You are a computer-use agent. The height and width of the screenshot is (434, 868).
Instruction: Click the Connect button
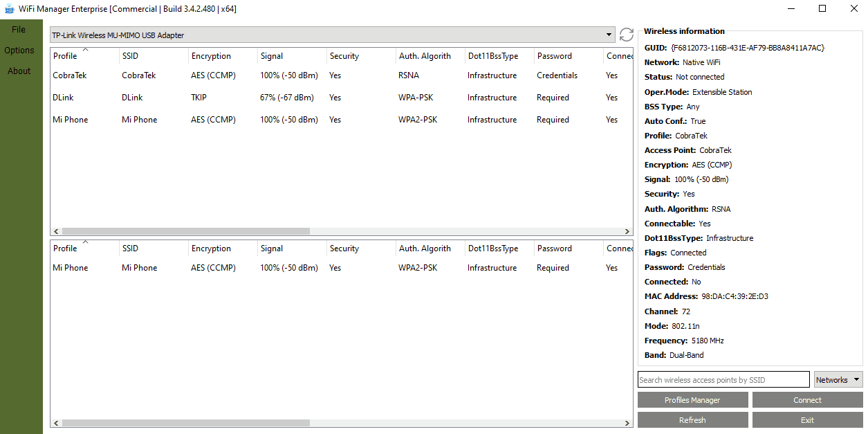pos(807,400)
